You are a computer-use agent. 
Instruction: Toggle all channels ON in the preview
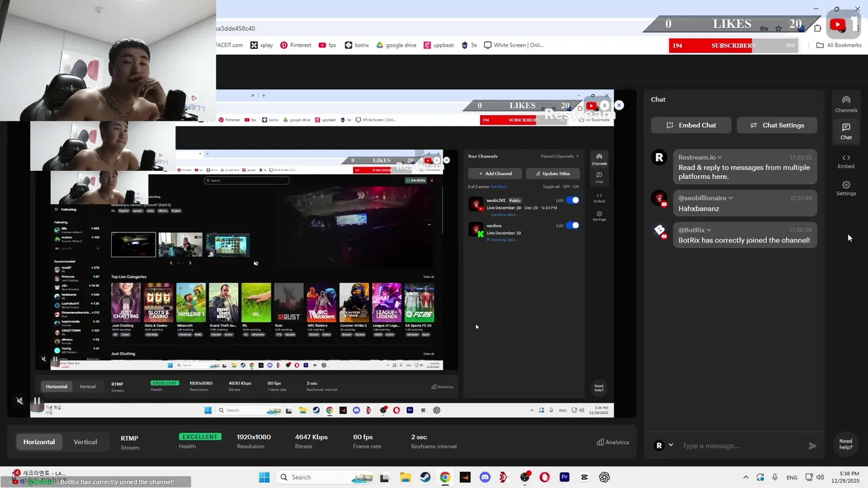click(x=576, y=186)
